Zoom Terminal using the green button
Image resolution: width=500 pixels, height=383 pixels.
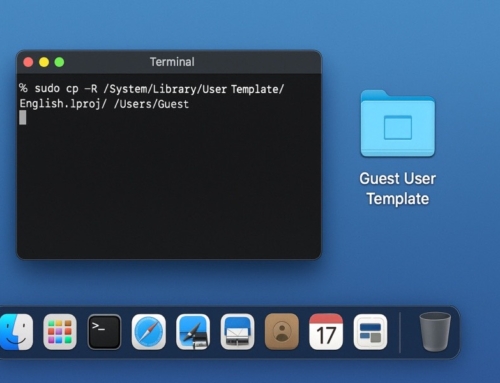(59, 62)
